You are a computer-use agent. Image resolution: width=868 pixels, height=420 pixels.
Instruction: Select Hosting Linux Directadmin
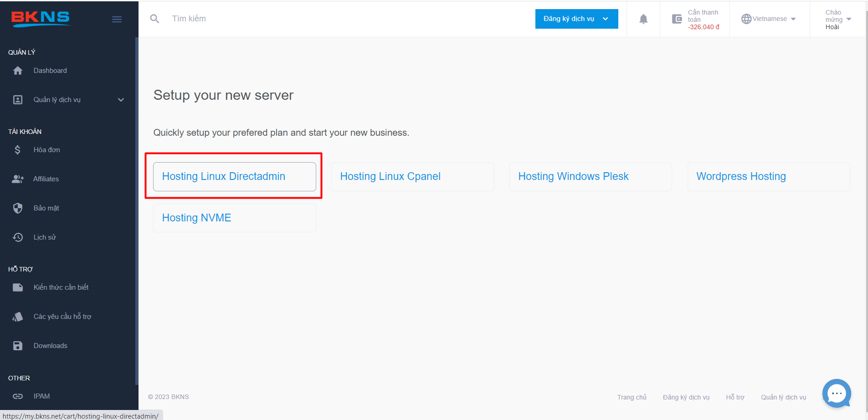point(235,177)
